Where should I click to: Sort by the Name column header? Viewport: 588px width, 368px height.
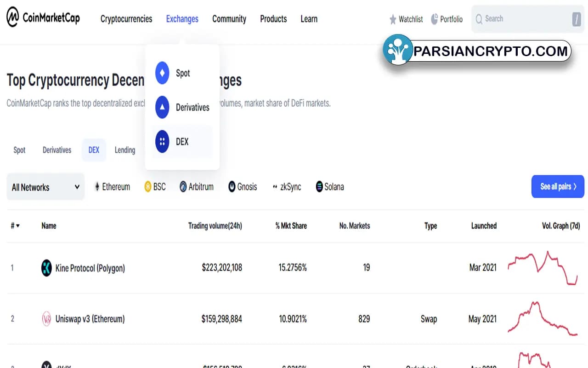tap(49, 226)
